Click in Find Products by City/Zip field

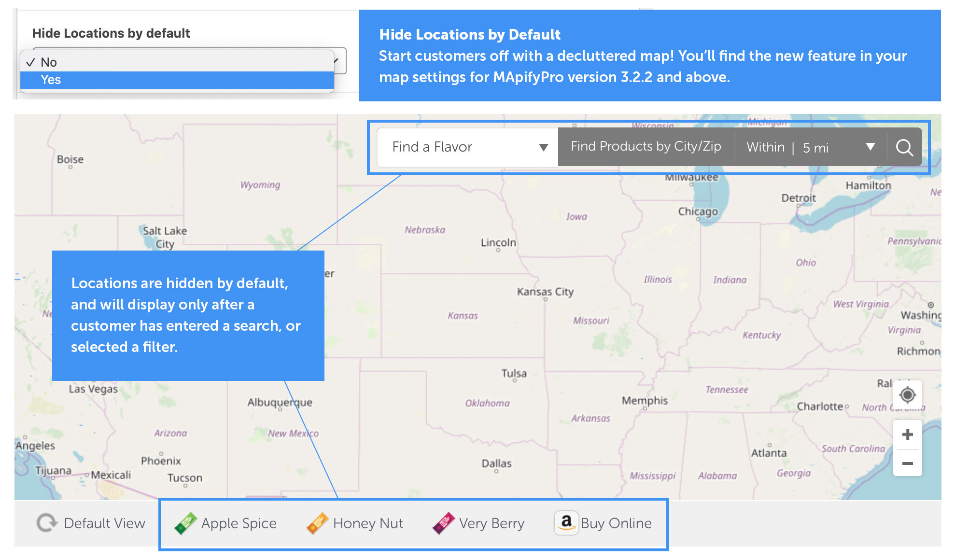click(x=646, y=147)
